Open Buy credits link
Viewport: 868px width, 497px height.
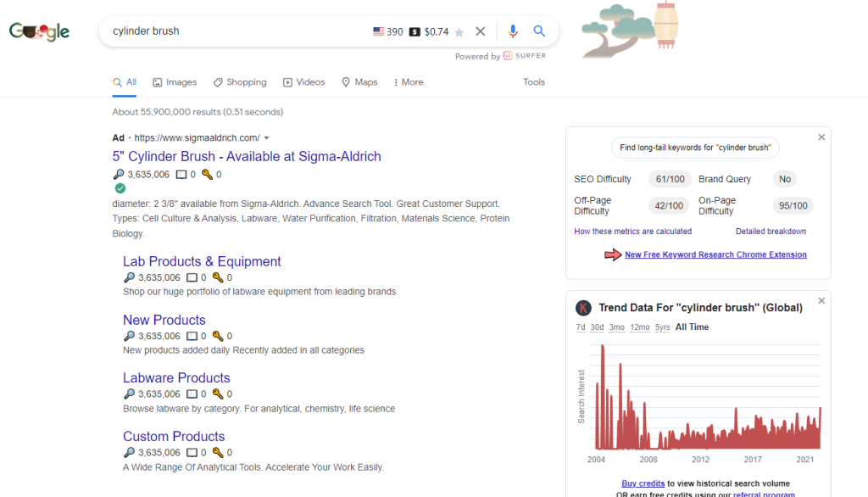(643, 483)
